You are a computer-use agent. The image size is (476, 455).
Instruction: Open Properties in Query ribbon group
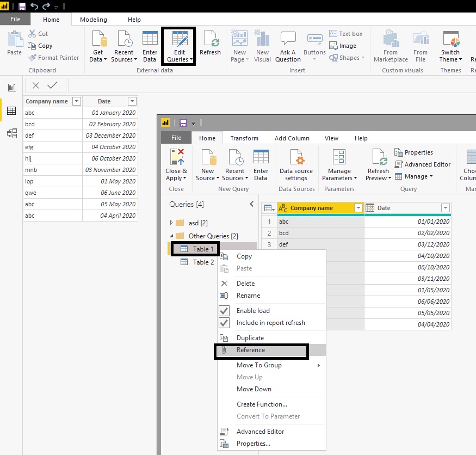tap(413, 152)
